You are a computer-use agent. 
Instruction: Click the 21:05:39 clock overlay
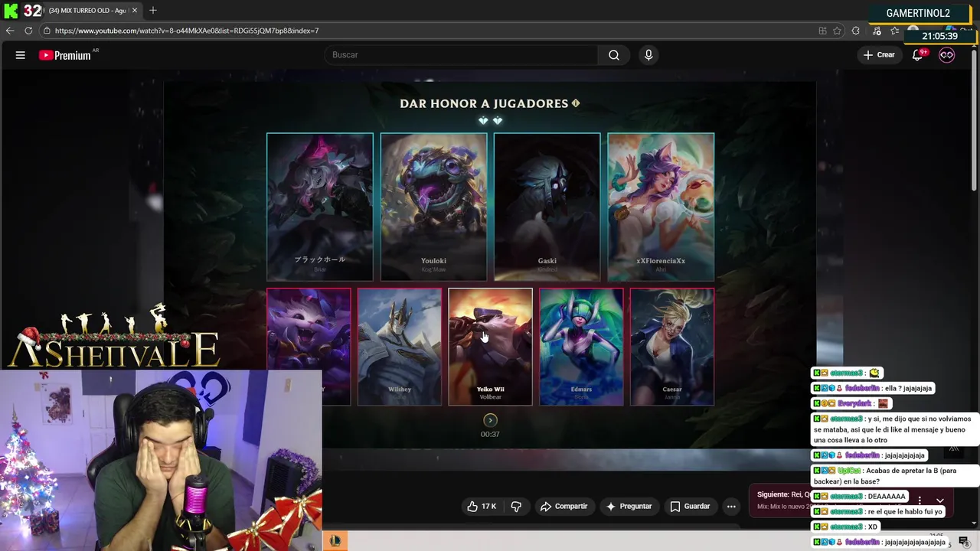pyautogui.click(x=939, y=36)
